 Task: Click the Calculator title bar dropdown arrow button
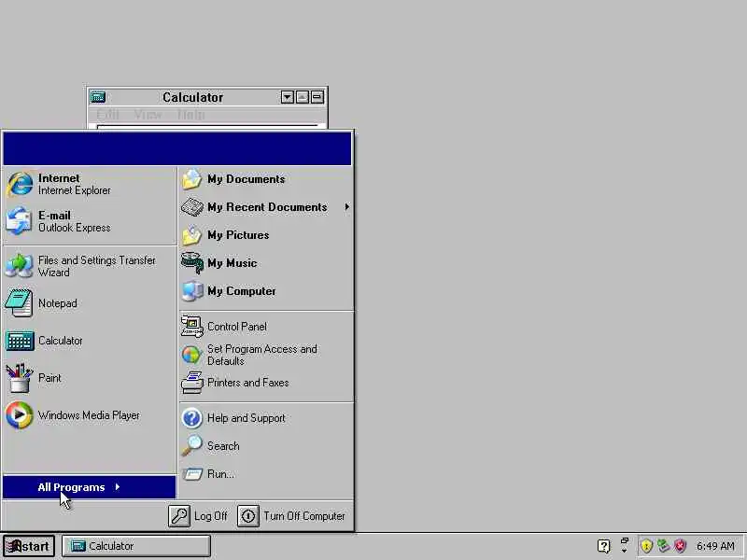pyautogui.click(x=287, y=97)
